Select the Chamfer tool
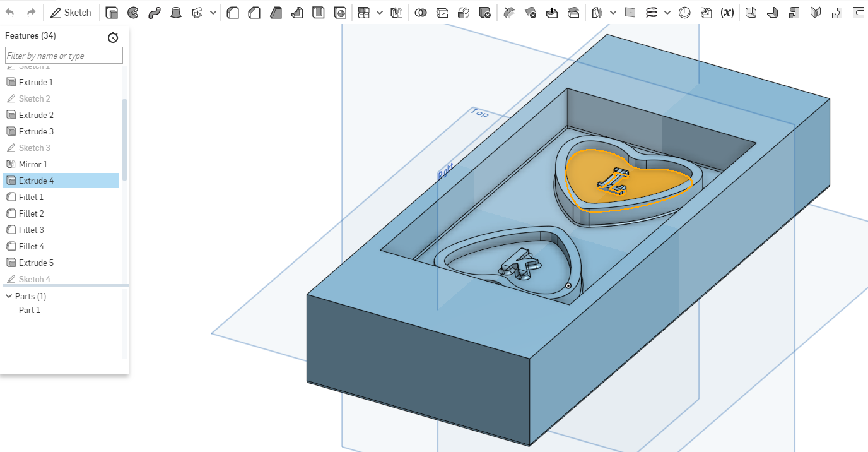Screen dimensions: 868x452 (x=254, y=12)
